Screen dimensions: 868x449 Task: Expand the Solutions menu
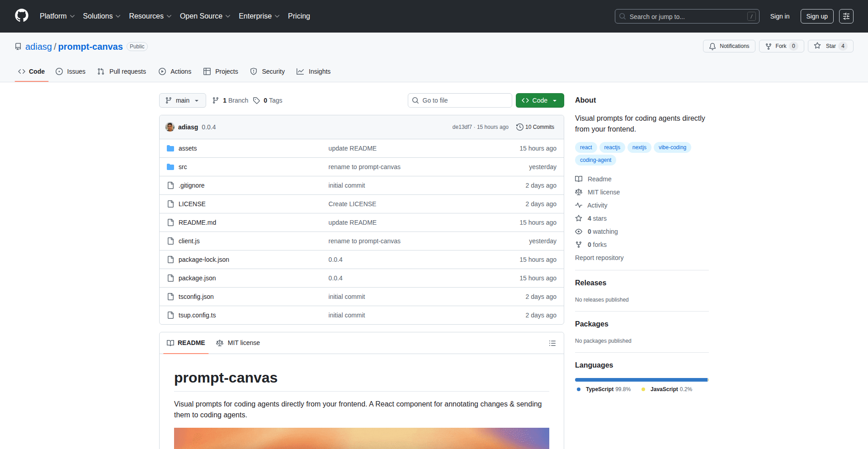pos(102,16)
